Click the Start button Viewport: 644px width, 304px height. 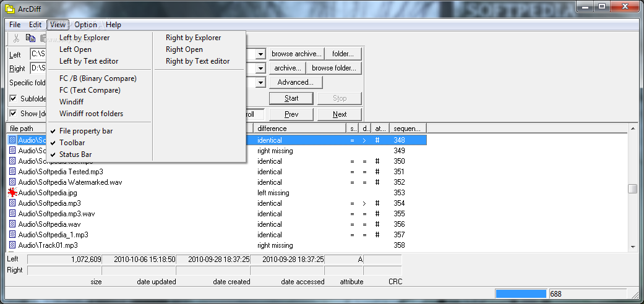pyautogui.click(x=291, y=98)
